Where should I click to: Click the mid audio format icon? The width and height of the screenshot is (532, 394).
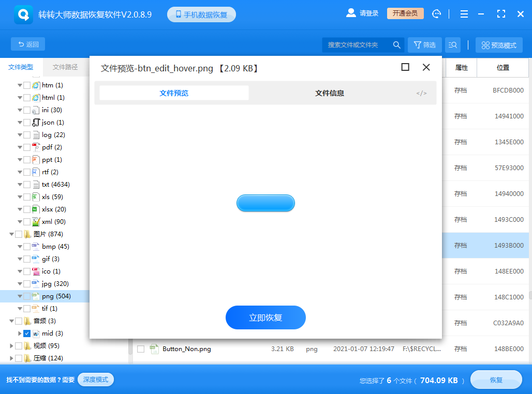[35, 333]
